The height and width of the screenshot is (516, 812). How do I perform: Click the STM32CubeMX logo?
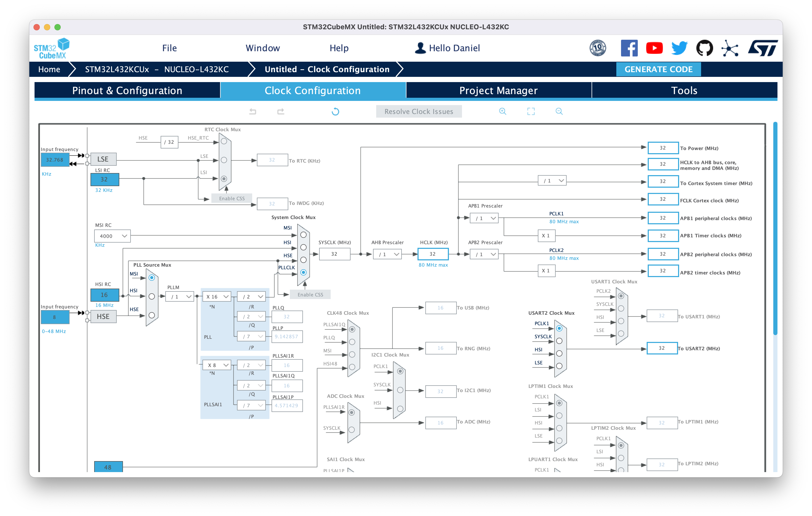click(52, 48)
